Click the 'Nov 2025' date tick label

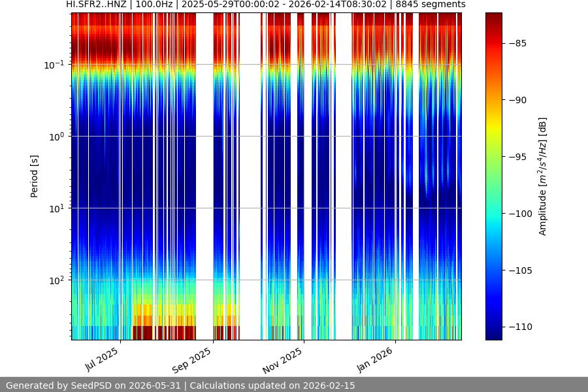click(282, 361)
